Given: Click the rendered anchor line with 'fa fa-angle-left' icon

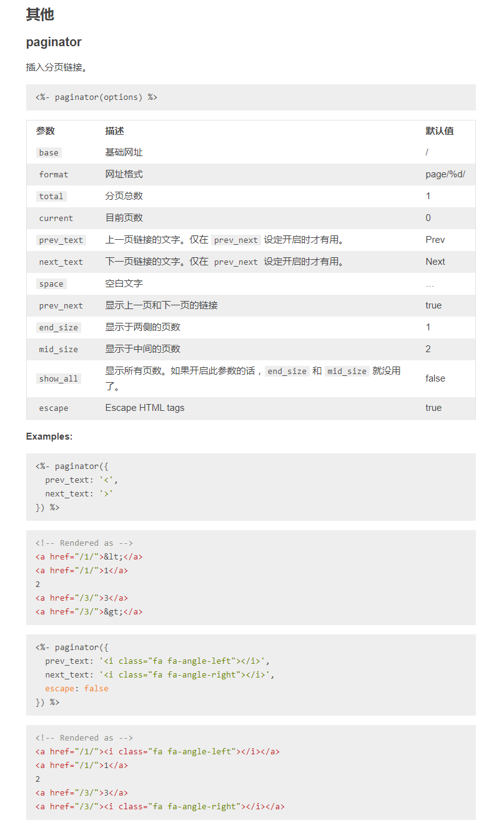Looking at the screenshot, I should [157, 752].
